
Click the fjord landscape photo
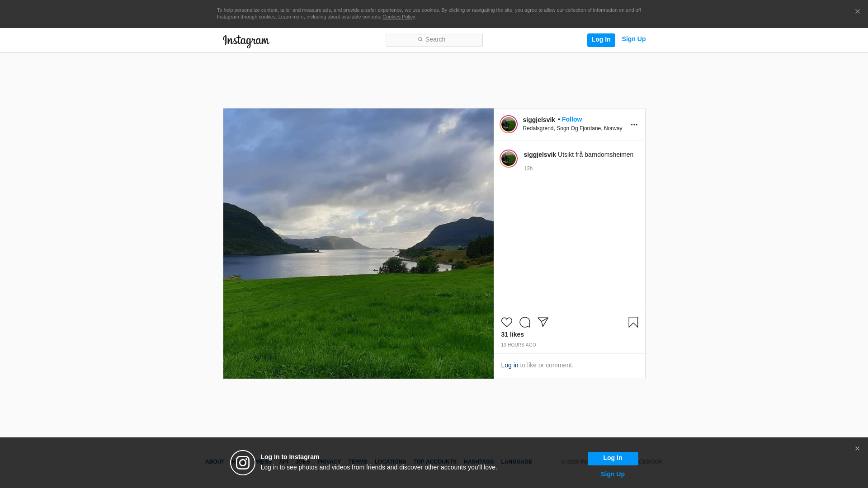358,244
